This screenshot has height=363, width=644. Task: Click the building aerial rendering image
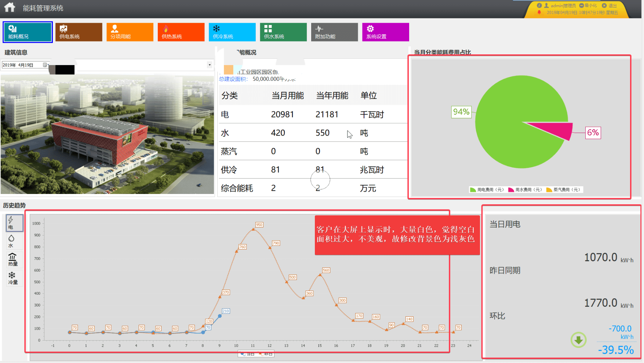click(x=107, y=134)
